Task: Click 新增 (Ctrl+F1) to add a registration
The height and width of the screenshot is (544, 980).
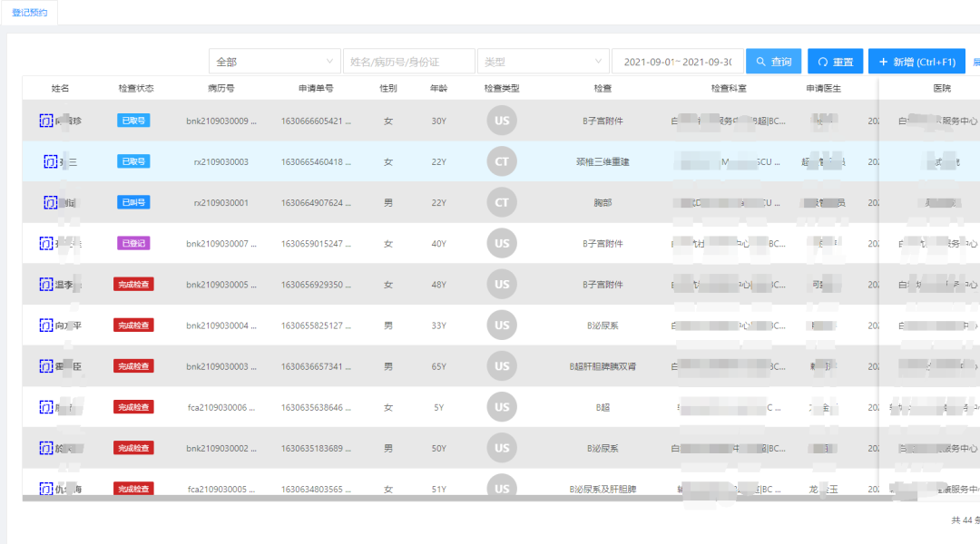Action: click(x=916, y=62)
